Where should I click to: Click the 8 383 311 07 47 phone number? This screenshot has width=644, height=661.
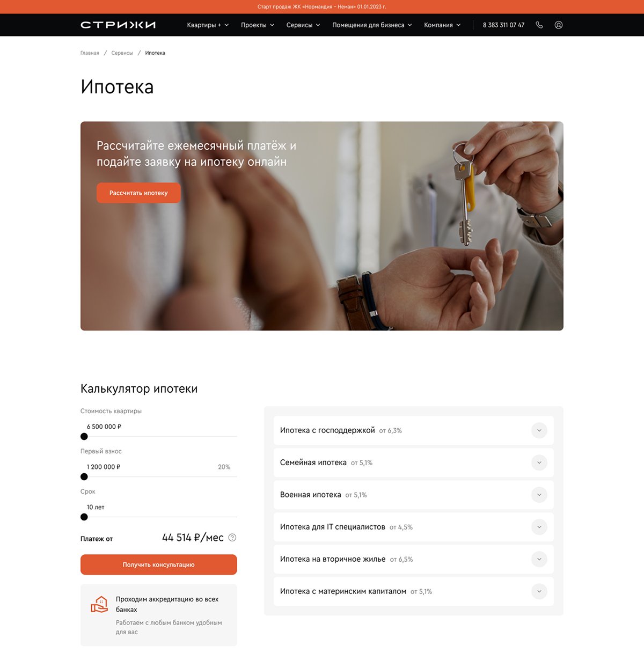click(x=503, y=25)
